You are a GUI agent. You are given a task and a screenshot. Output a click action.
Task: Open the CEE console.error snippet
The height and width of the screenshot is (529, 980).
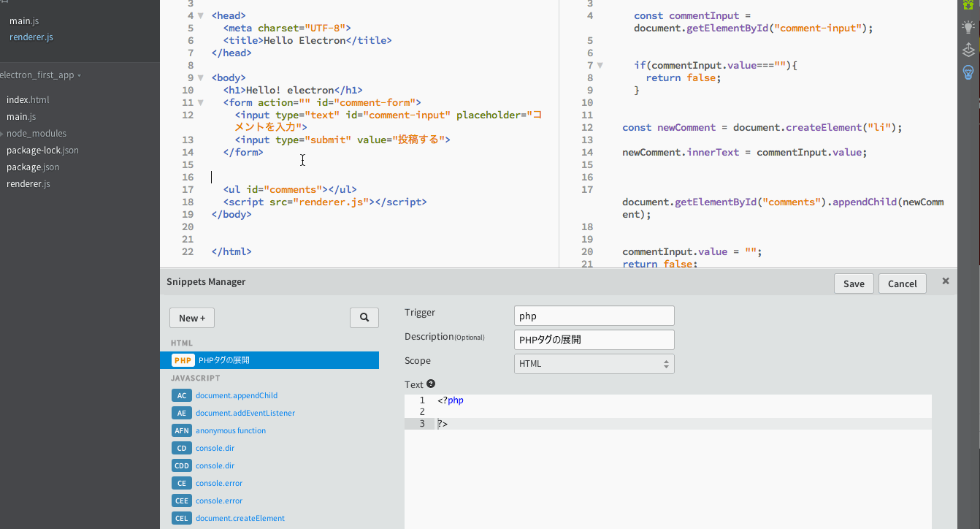click(219, 501)
